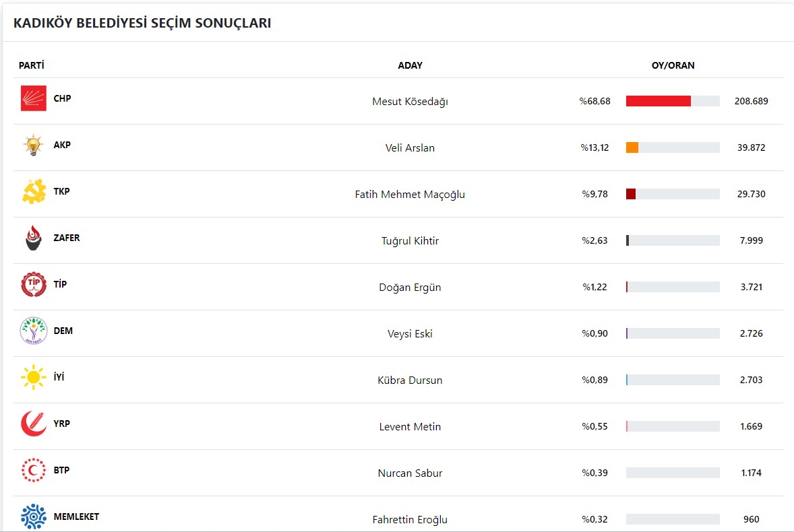Screen dimensions: 794x532
Task: Click the TİP party round logo
Action: pyautogui.click(x=34, y=284)
